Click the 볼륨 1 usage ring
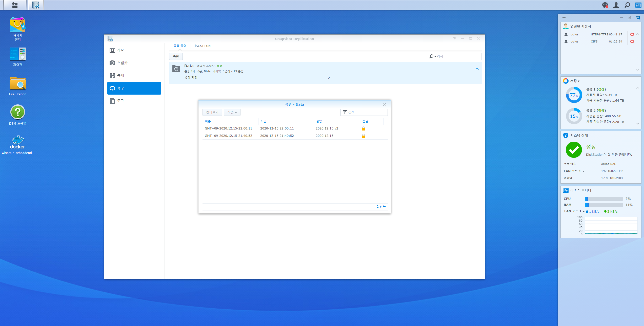This screenshot has height=326, width=644. [574, 95]
